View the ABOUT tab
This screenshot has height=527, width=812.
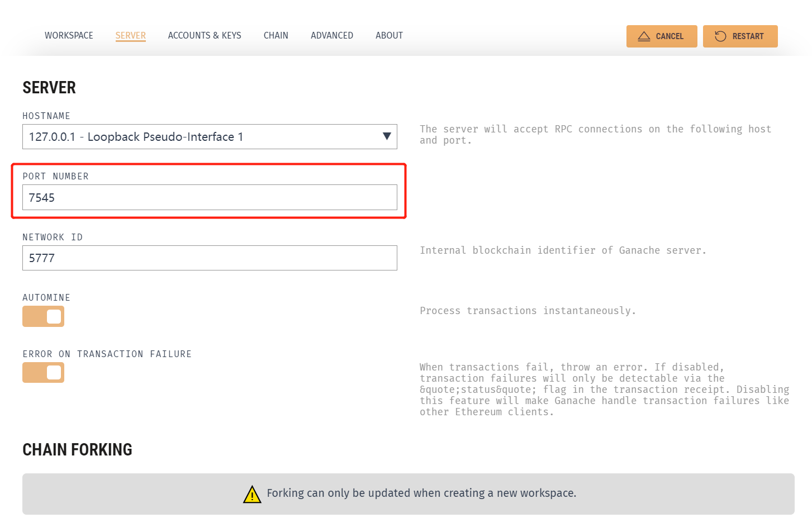click(x=389, y=35)
